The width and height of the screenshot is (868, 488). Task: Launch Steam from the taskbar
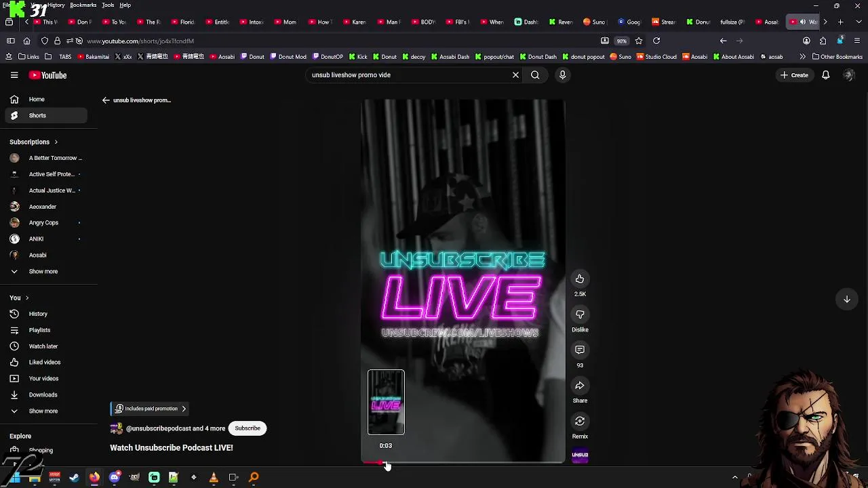[x=75, y=477]
